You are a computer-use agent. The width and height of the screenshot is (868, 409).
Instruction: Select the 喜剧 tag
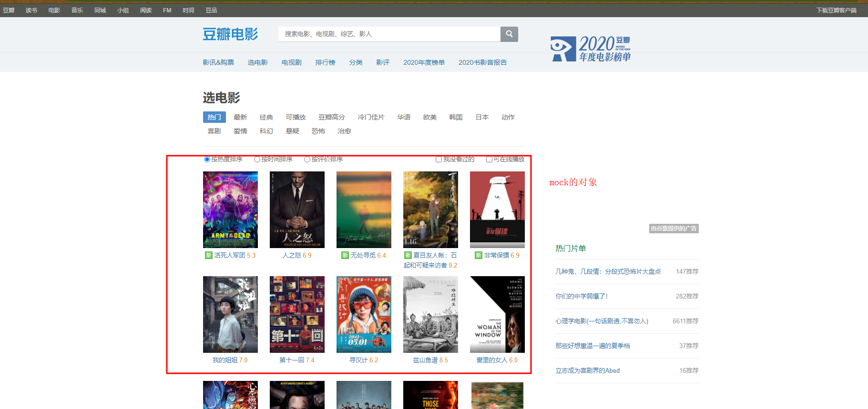[x=214, y=131]
